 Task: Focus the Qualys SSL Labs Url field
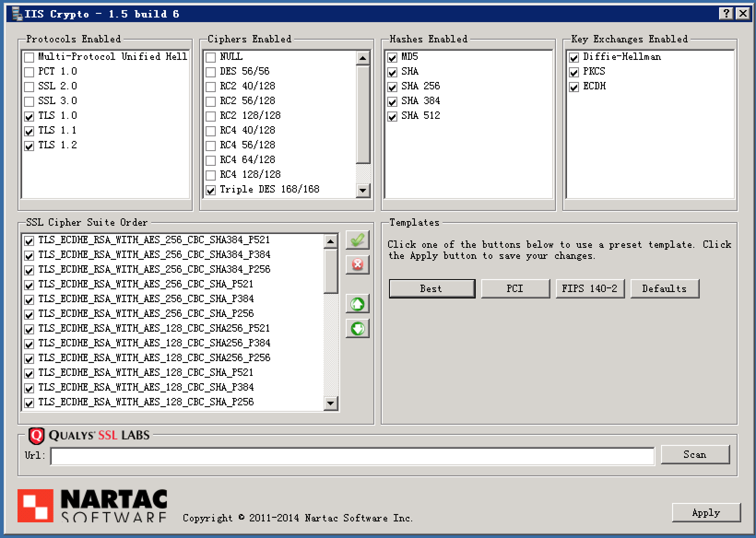pyautogui.click(x=353, y=456)
